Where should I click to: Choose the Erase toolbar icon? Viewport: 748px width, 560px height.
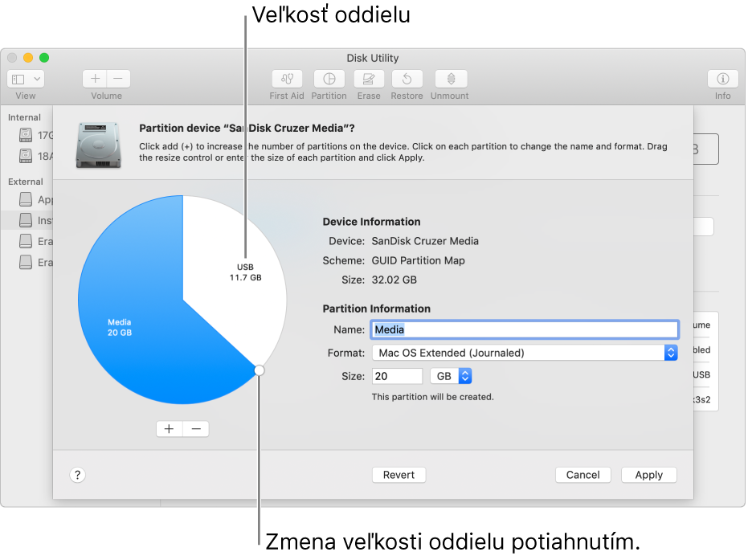pos(369,79)
